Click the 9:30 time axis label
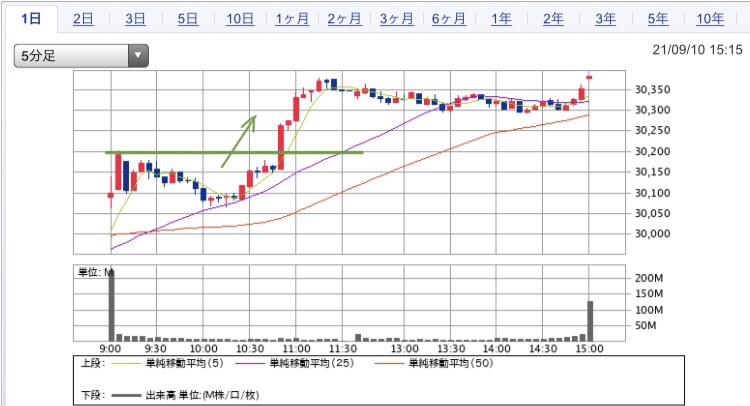The image size is (750, 406). click(156, 349)
